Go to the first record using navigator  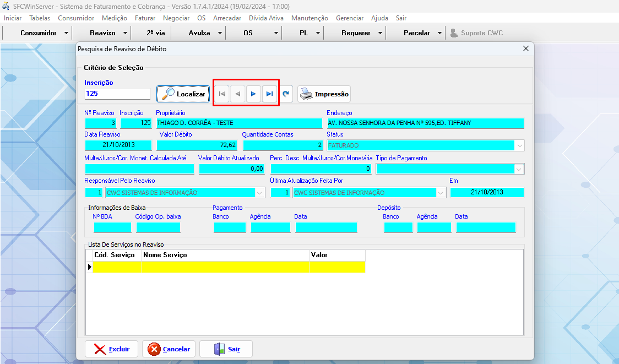click(x=222, y=94)
